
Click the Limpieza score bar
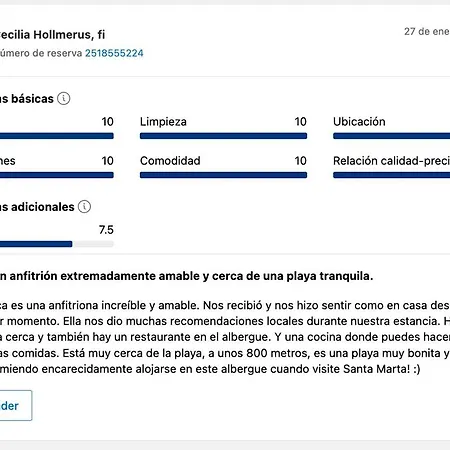click(223, 136)
